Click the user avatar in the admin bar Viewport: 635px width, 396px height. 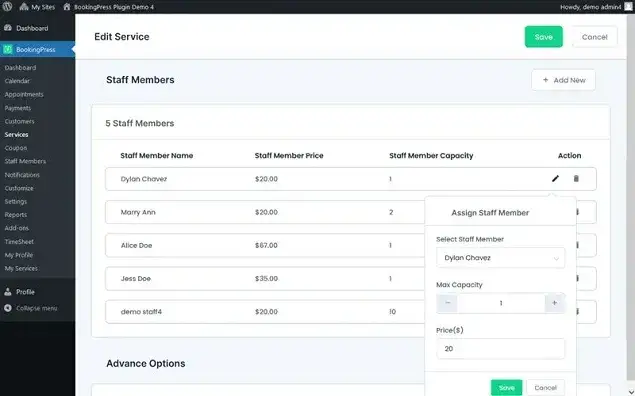pyautogui.click(x=629, y=7)
